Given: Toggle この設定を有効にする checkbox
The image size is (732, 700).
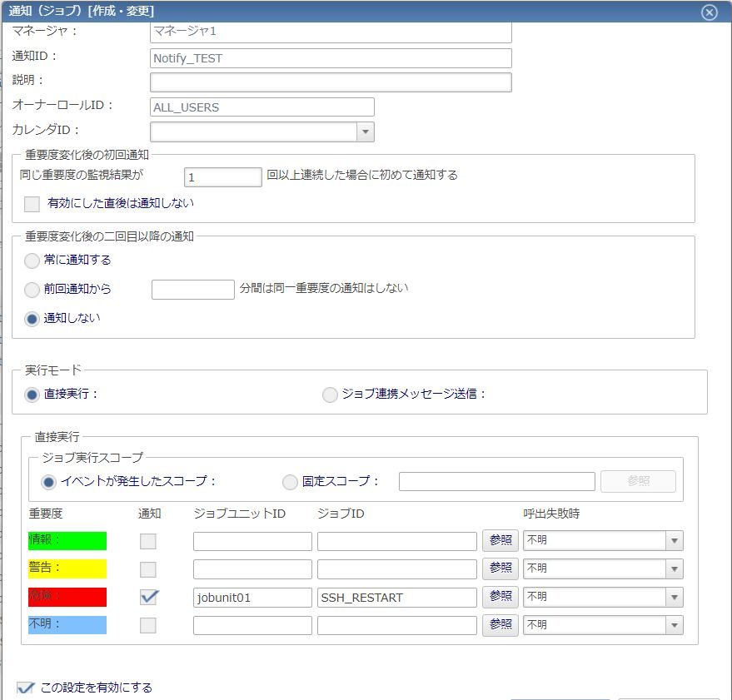Looking at the screenshot, I should 25,688.
